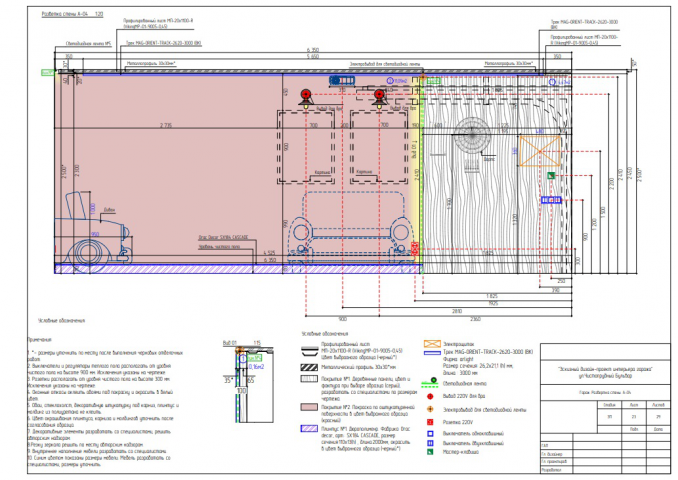Select the left dashed Картина frame
Image resolution: width=678 pixels, height=480 pixels.
point(306,147)
